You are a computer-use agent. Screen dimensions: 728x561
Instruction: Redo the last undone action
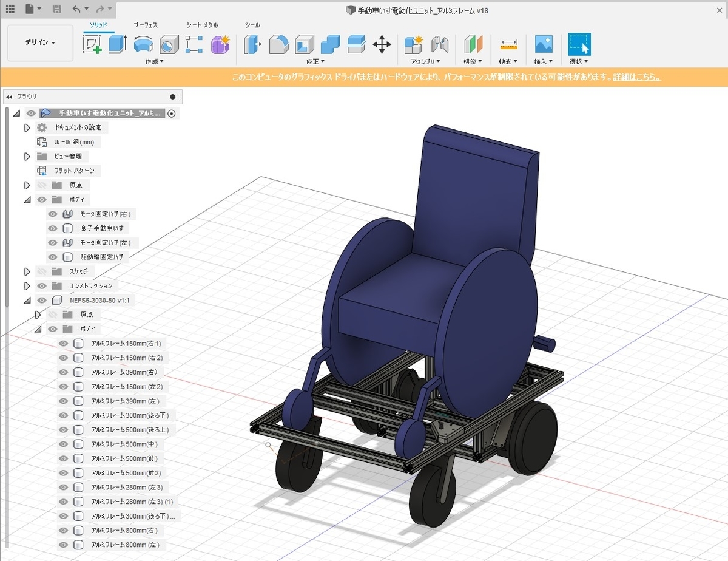pyautogui.click(x=100, y=10)
